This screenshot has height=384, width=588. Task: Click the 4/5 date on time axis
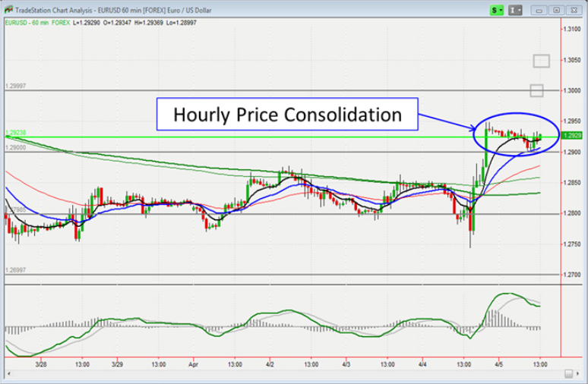pos(499,364)
